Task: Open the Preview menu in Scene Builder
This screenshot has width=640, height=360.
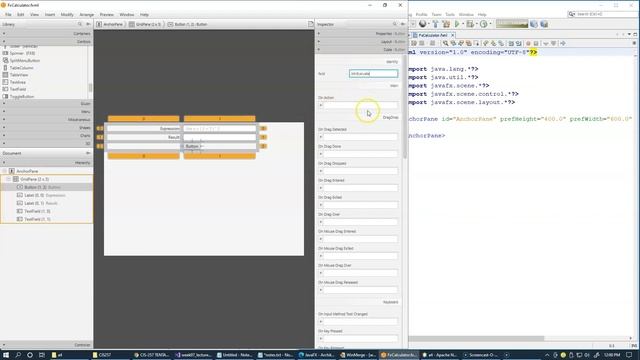Action: pos(107,15)
